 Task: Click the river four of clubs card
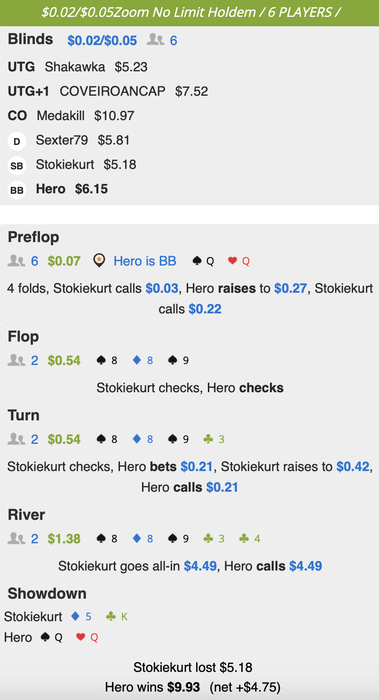coord(250,539)
